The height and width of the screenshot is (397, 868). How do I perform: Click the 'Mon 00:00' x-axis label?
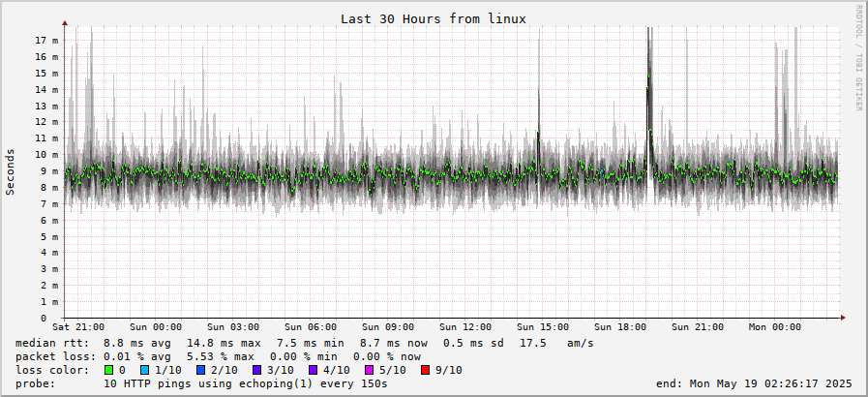(775, 327)
